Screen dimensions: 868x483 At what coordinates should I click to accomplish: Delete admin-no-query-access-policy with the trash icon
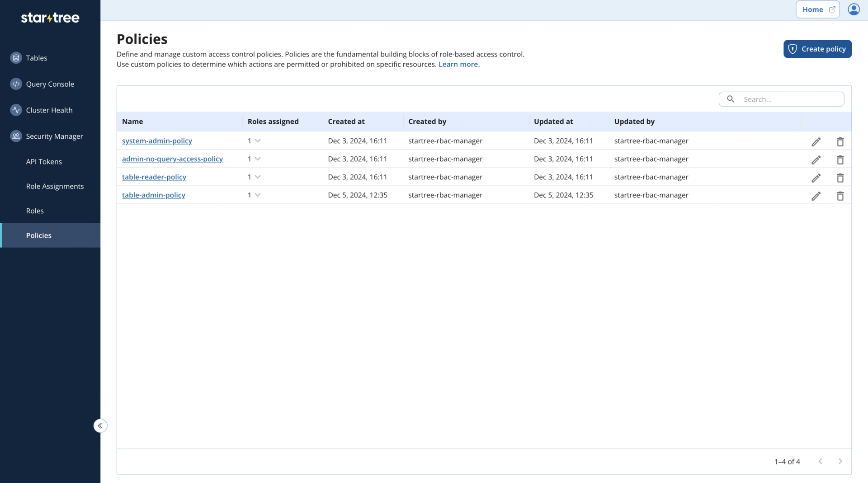[840, 159]
